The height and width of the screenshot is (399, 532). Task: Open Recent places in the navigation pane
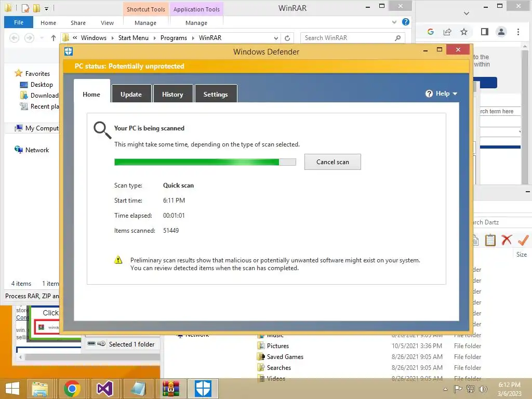pos(39,106)
